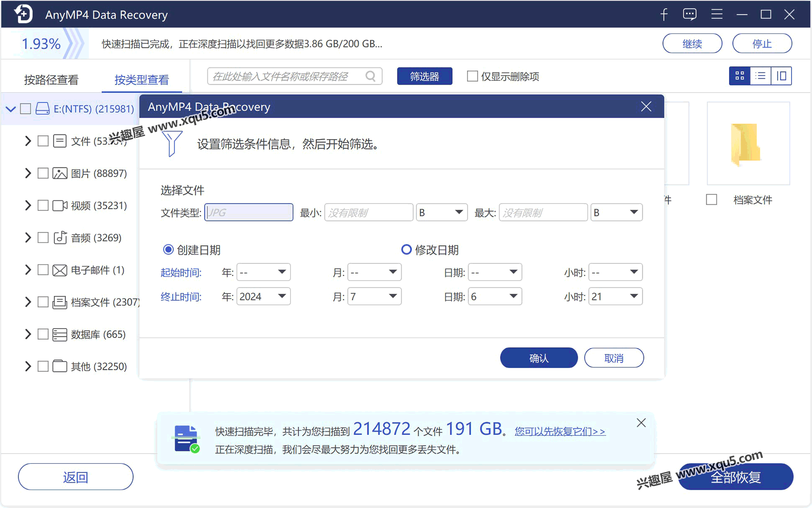Click the 筛选器 filter button
The width and height of the screenshot is (812, 508).
[425, 76]
